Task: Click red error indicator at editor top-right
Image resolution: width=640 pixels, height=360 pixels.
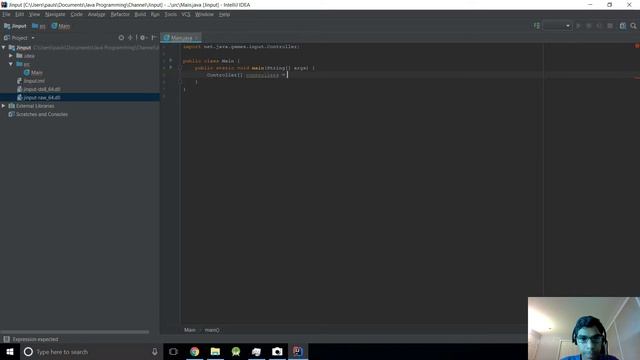Action: [x=637, y=46]
